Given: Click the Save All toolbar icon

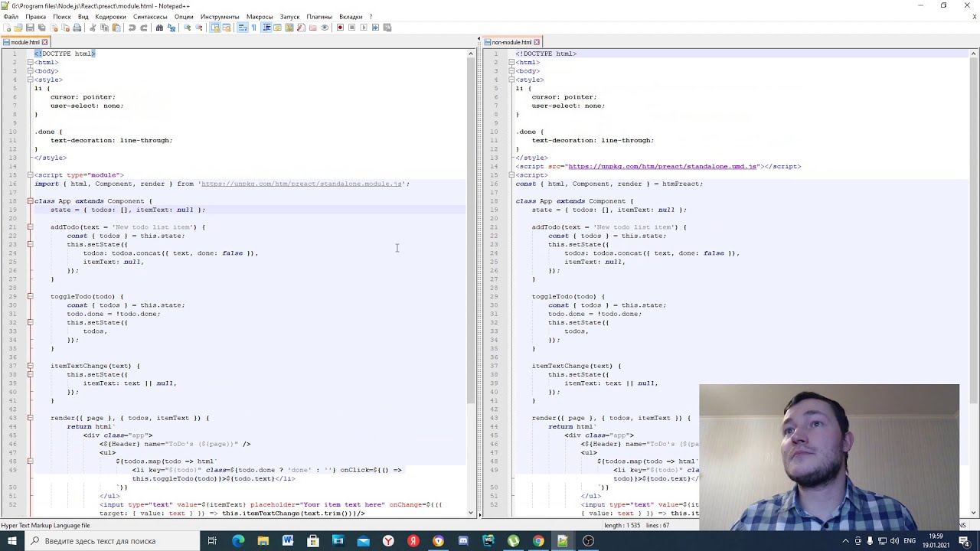Looking at the screenshot, I should click(x=41, y=28).
